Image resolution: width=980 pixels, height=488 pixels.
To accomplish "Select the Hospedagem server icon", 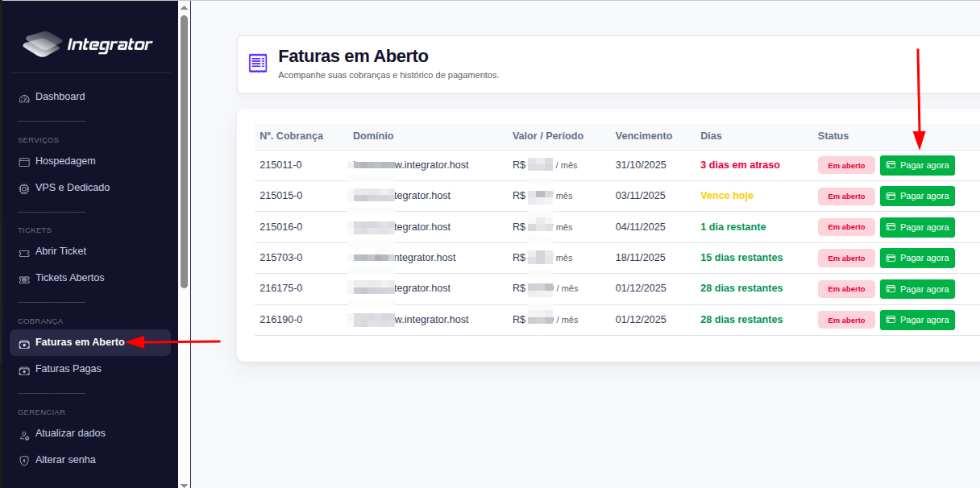I will coord(24,161).
